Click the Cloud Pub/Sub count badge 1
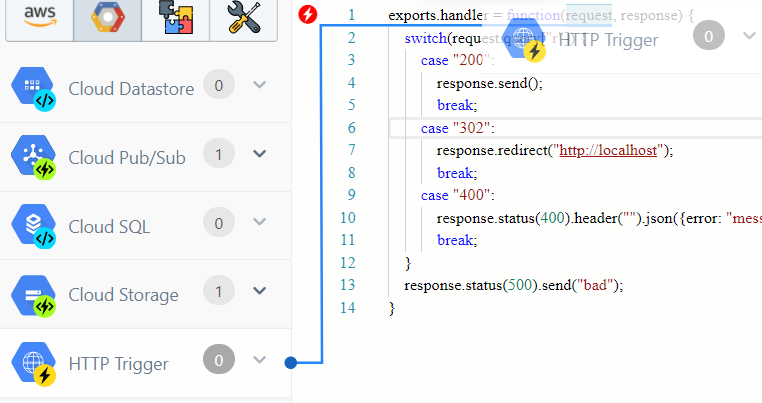 [219, 154]
